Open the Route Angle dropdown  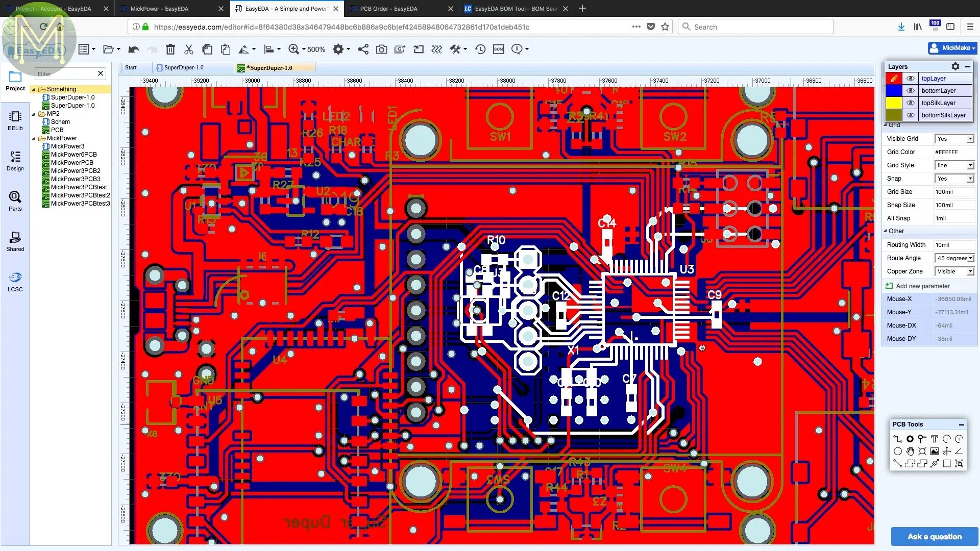click(954, 258)
